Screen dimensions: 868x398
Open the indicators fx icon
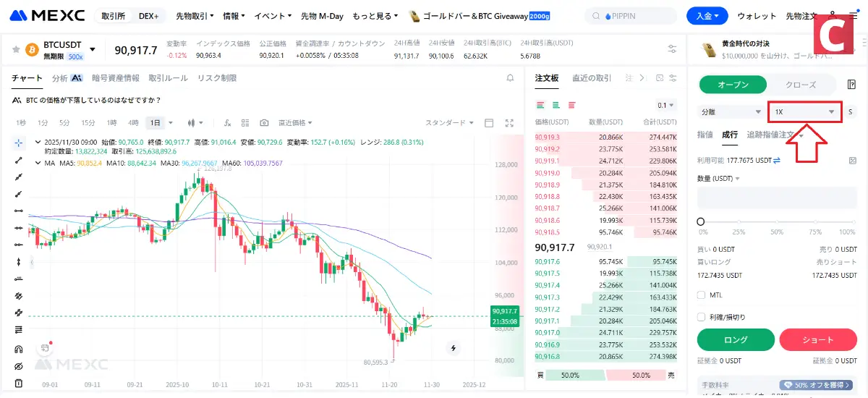(x=227, y=123)
